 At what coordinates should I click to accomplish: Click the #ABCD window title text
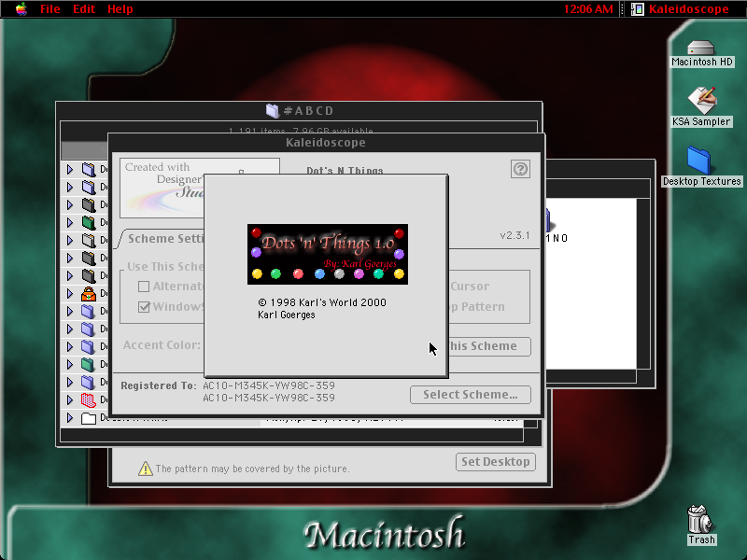pos(309,111)
